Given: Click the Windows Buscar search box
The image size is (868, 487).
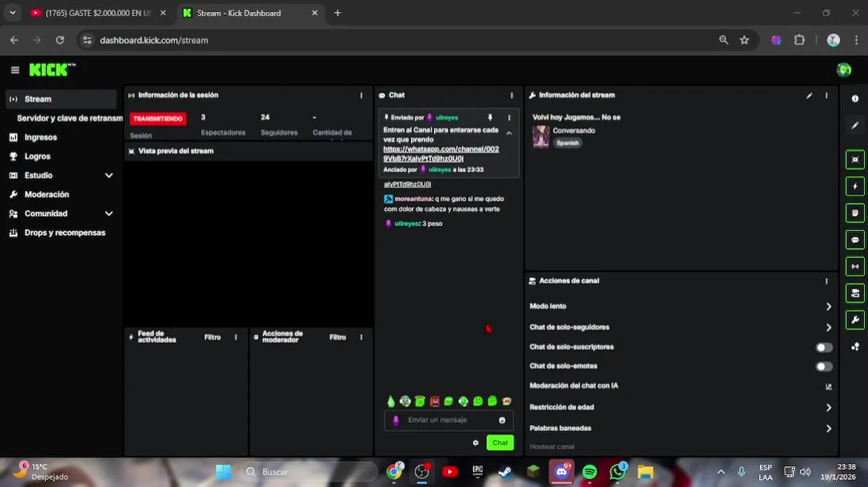Looking at the screenshot, I should coord(310,472).
